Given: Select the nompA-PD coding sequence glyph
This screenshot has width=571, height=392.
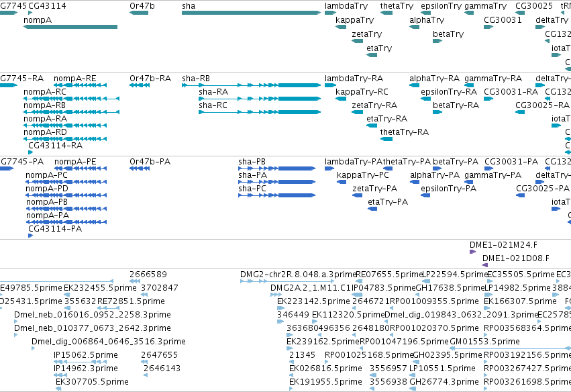Looking at the screenshot, I should pyautogui.click(x=66, y=195).
